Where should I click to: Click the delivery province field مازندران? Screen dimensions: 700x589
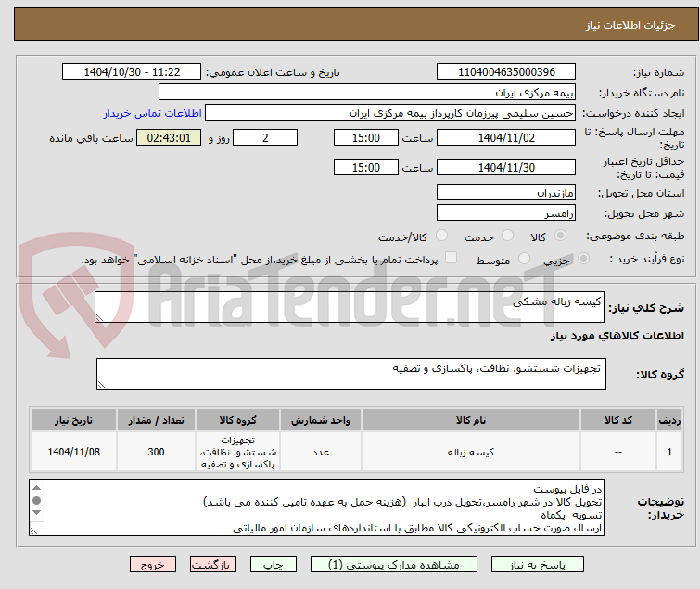(506, 192)
